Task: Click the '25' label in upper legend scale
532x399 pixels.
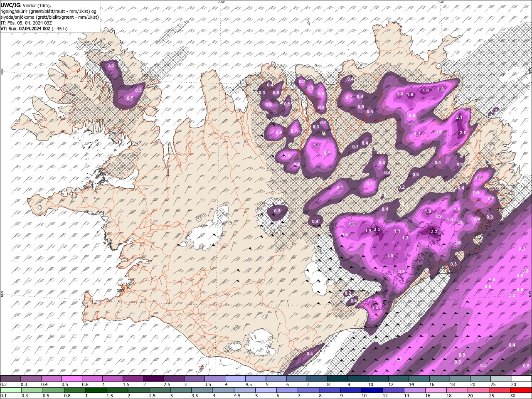Action: [493, 384]
